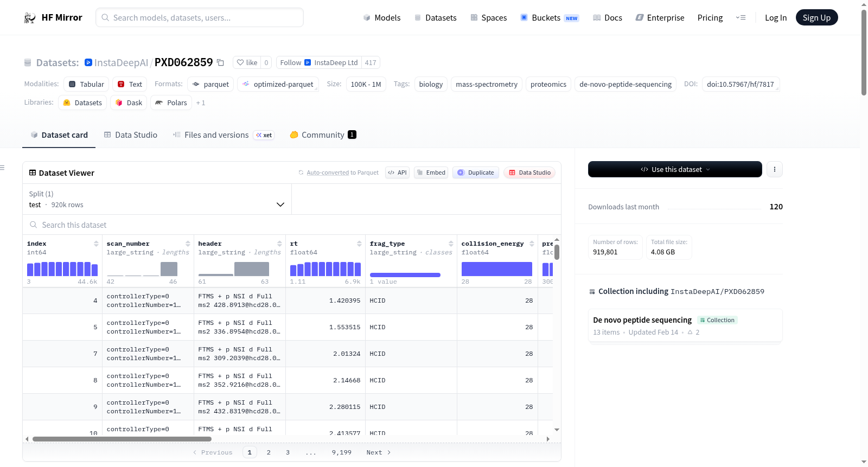Click the Dask library tag
868x467 pixels.
tap(129, 103)
